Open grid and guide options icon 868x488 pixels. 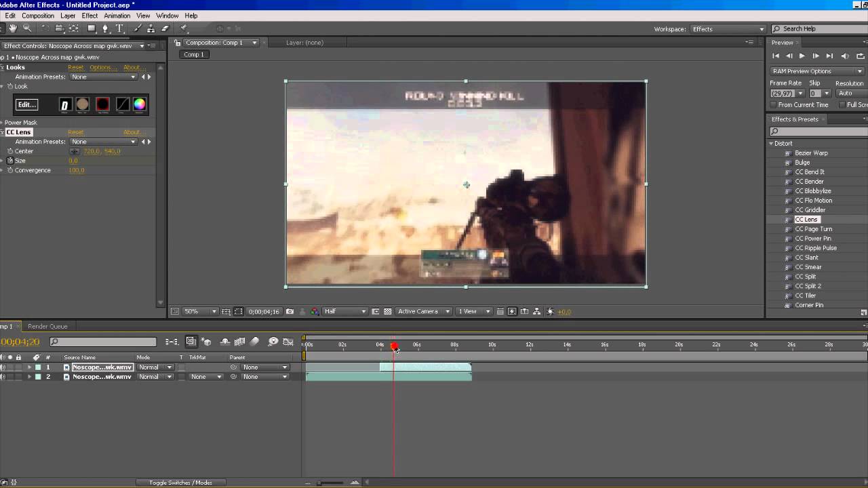pos(226,312)
